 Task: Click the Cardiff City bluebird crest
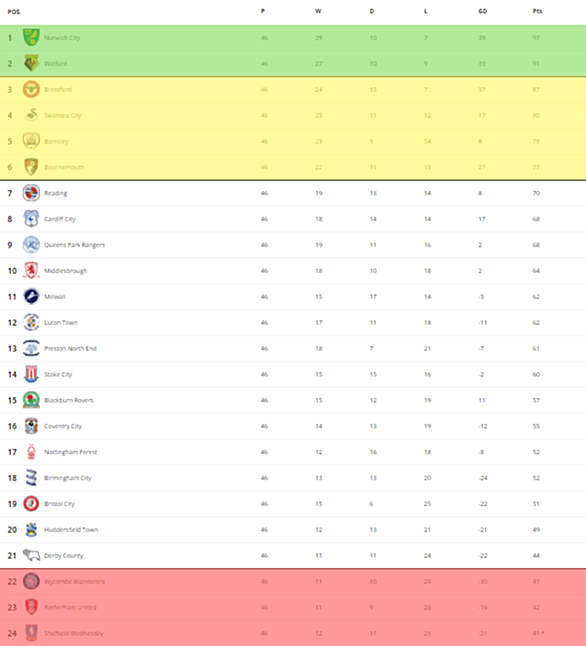[31, 219]
